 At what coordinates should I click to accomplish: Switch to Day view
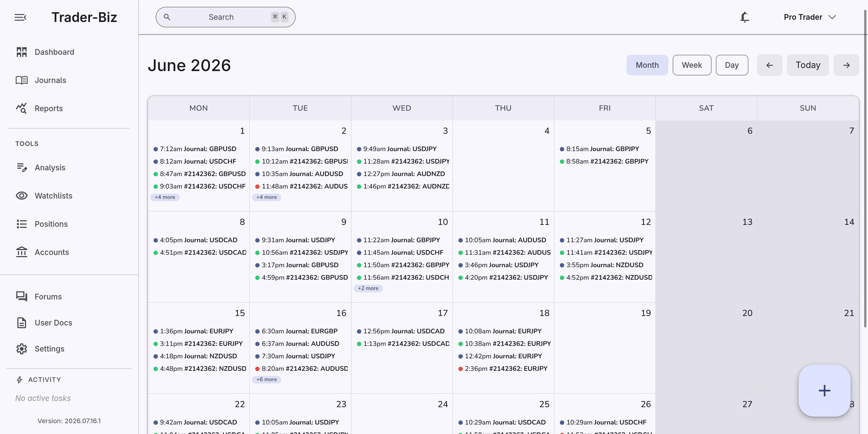point(732,65)
